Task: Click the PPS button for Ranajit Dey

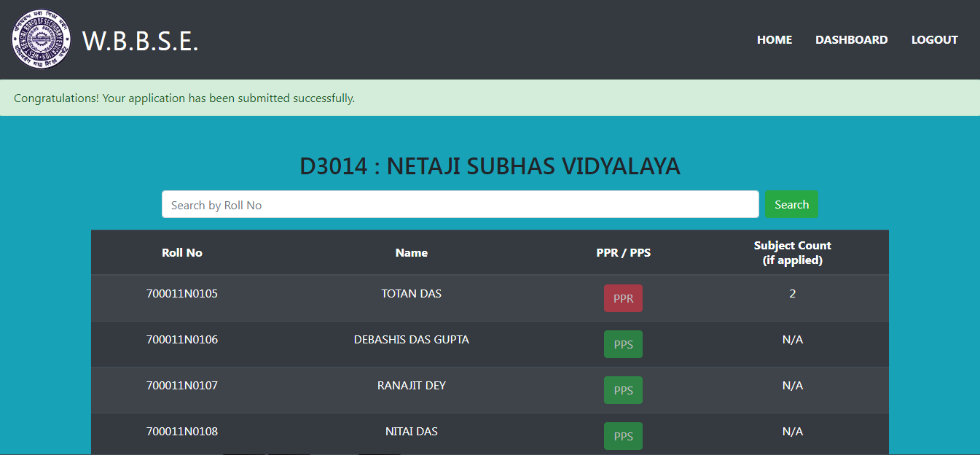Action: coord(623,390)
